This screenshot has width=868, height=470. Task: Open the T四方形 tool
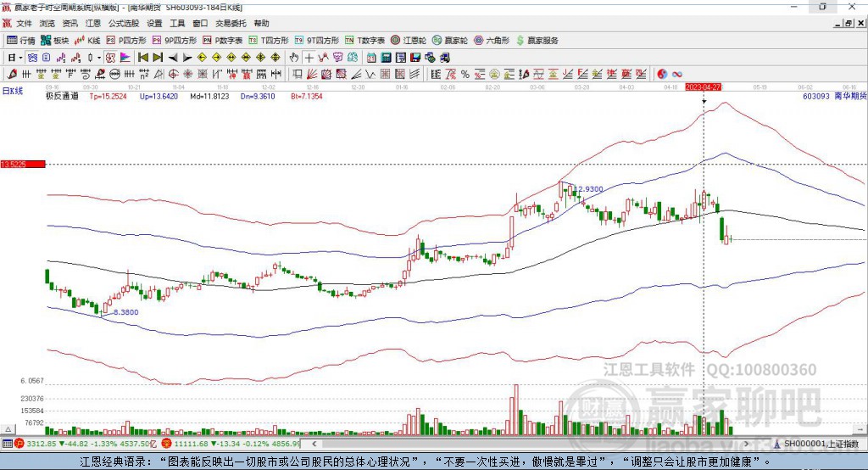coord(269,41)
